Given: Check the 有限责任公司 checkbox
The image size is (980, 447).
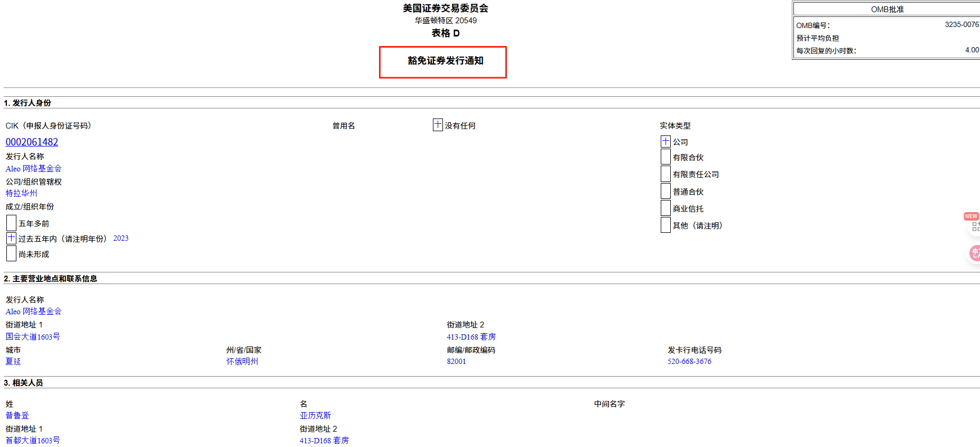Looking at the screenshot, I should tap(665, 174).
